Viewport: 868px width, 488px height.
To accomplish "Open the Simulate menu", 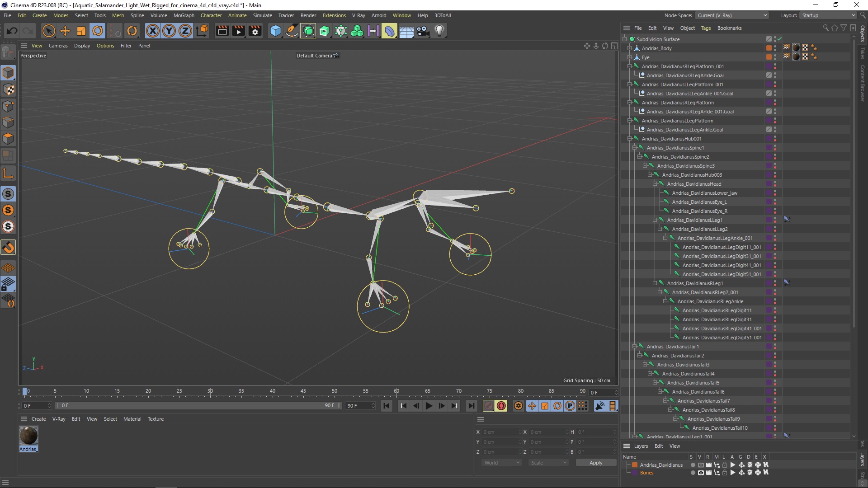I will (x=262, y=15).
